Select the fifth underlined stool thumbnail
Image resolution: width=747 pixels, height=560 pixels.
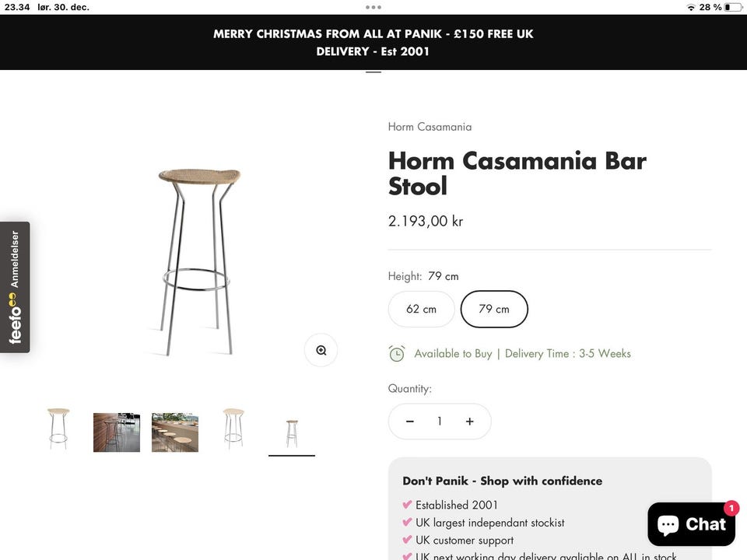(x=292, y=432)
